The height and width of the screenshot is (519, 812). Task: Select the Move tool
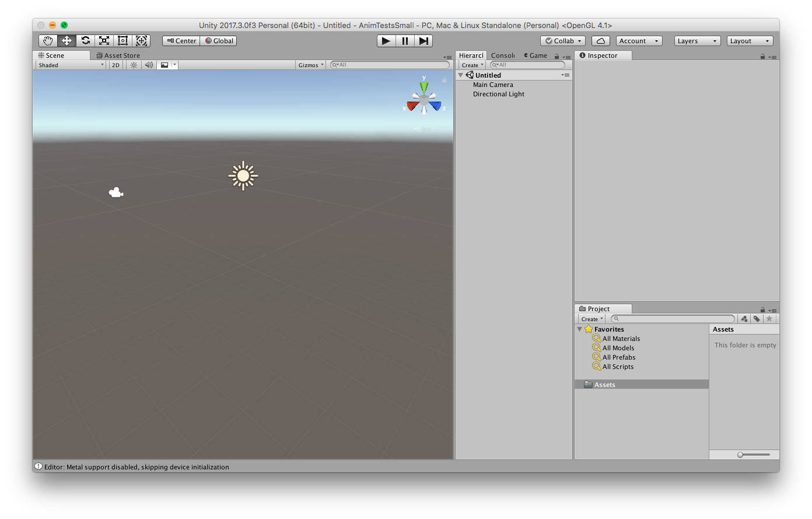[66, 40]
